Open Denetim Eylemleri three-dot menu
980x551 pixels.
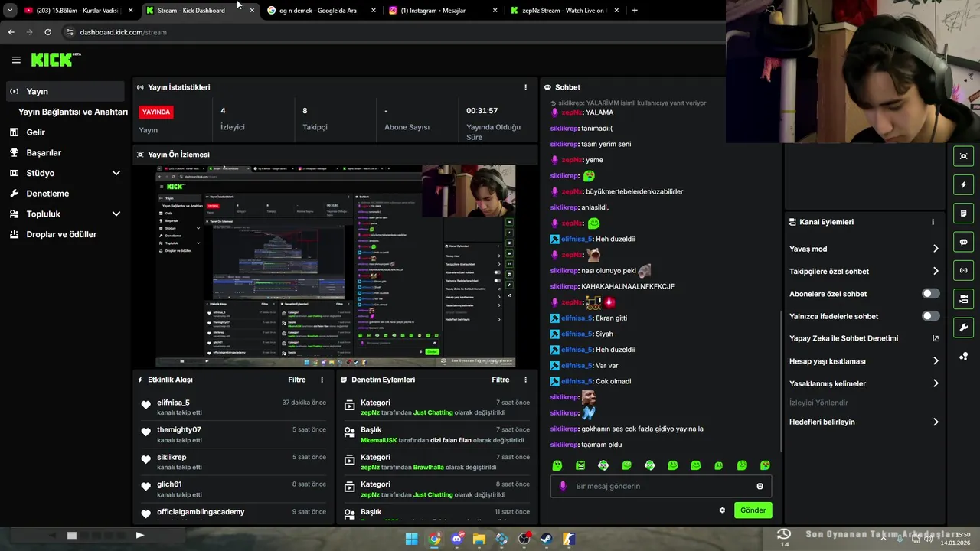(x=525, y=380)
